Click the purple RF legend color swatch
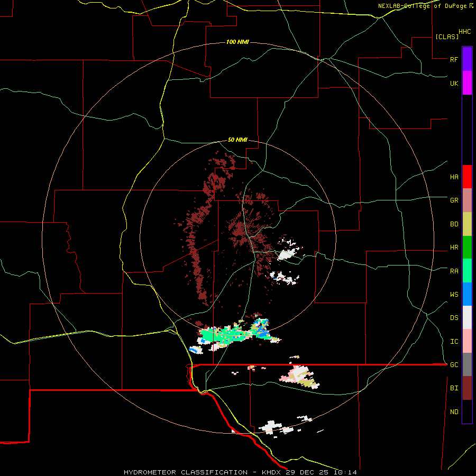 point(467,59)
